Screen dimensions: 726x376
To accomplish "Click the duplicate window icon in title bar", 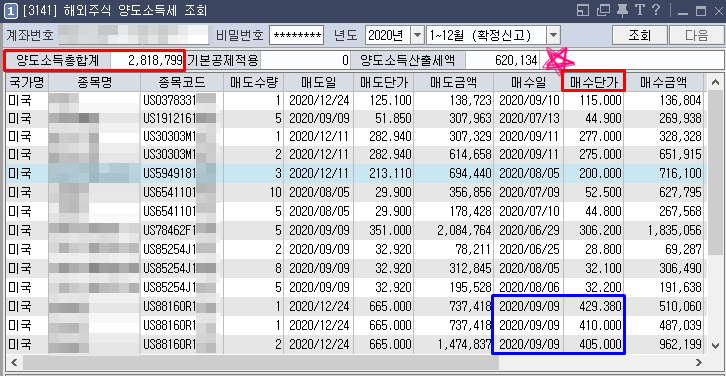I will coord(603,11).
